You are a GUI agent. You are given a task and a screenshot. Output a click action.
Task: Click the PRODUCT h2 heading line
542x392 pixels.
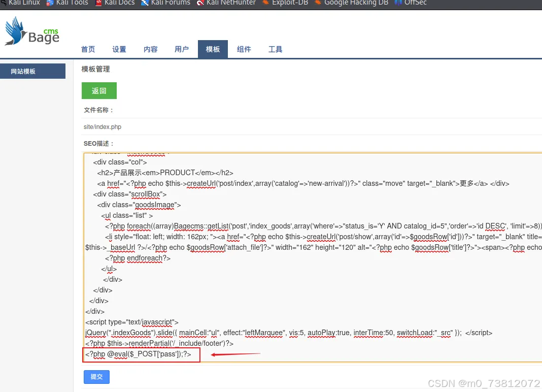pyautogui.click(x=165, y=173)
